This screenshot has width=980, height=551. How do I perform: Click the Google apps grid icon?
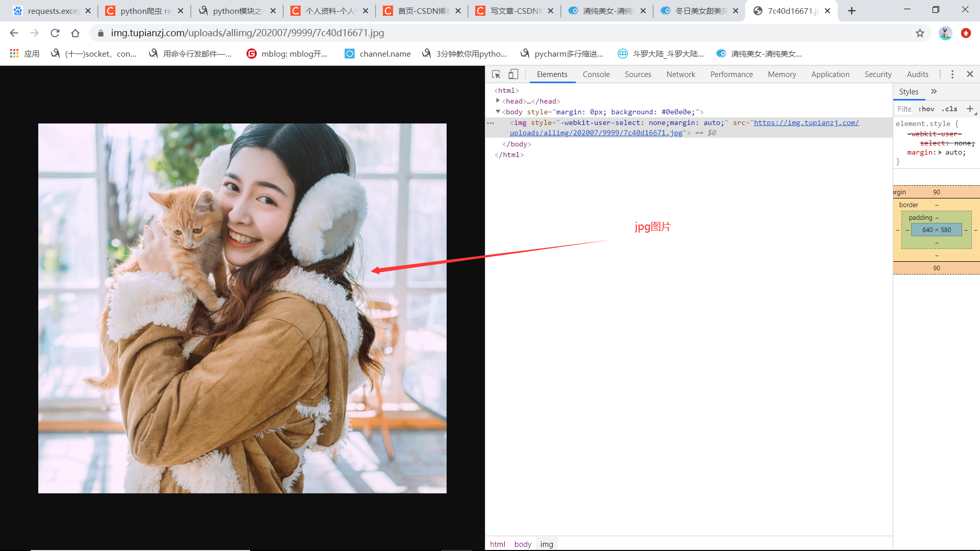tap(14, 53)
